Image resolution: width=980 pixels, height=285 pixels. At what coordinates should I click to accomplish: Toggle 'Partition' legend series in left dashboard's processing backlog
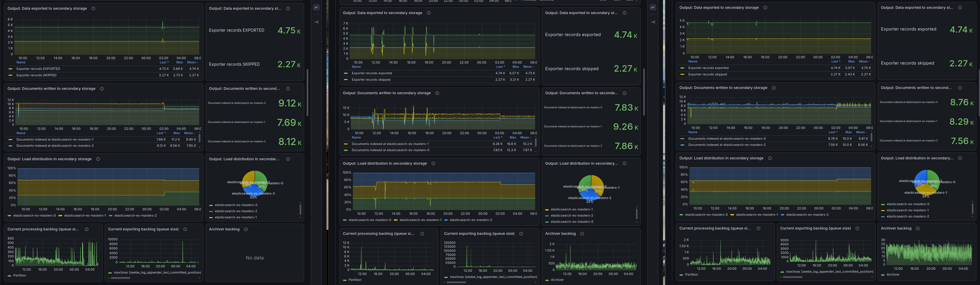tap(20, 276)
